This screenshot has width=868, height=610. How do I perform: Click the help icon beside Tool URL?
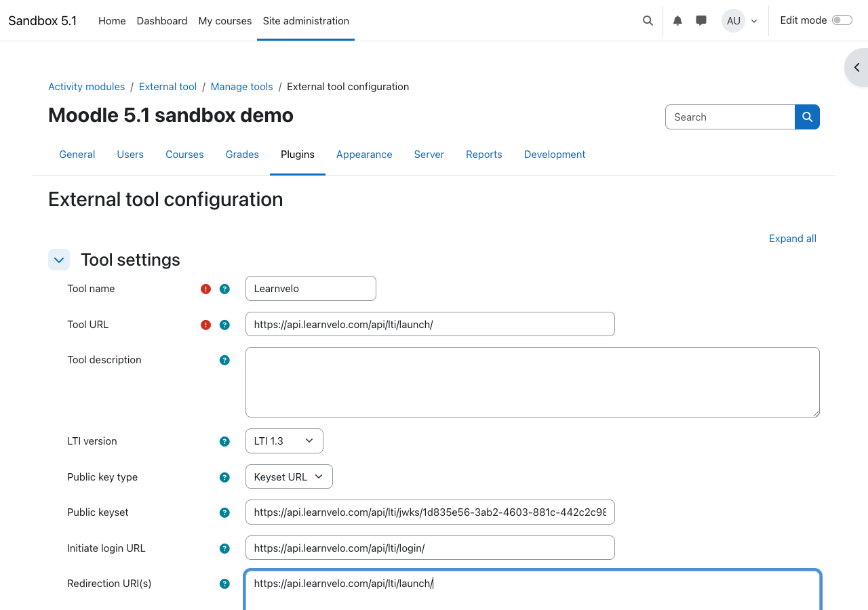click(x=224, y=325)
